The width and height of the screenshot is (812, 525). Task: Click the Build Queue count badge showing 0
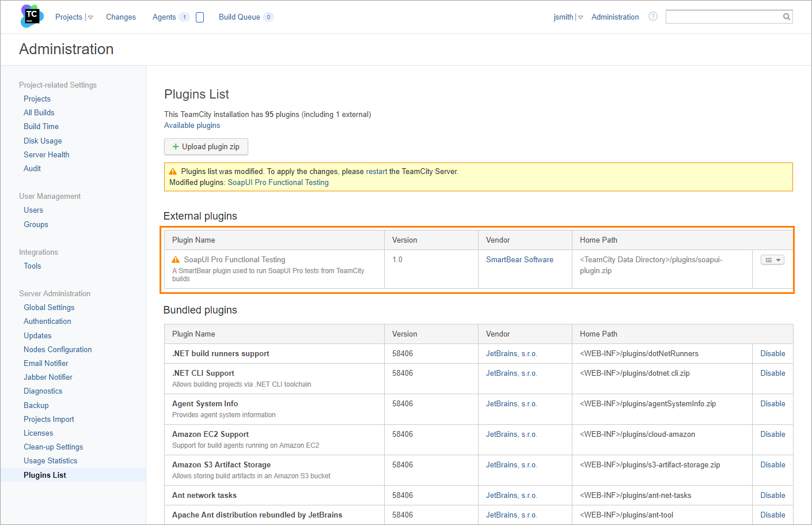(x=268, y=17)
